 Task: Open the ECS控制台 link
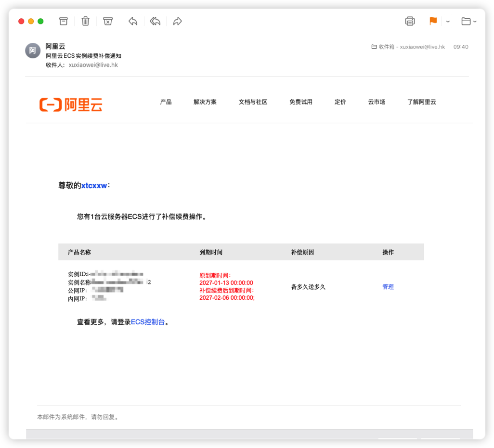click(x=148, y=322)
